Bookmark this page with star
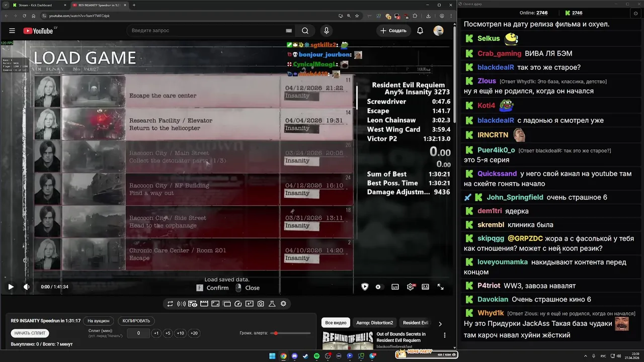 pyautogui.click(x=357, y=16)
